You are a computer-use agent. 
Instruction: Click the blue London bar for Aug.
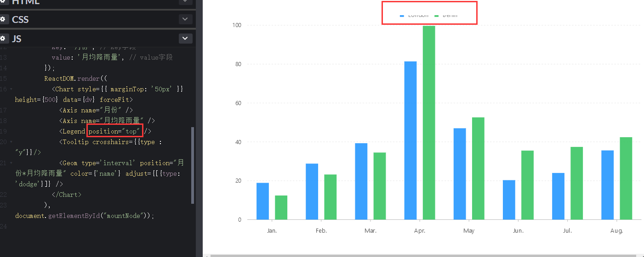(x=608, y=185)
